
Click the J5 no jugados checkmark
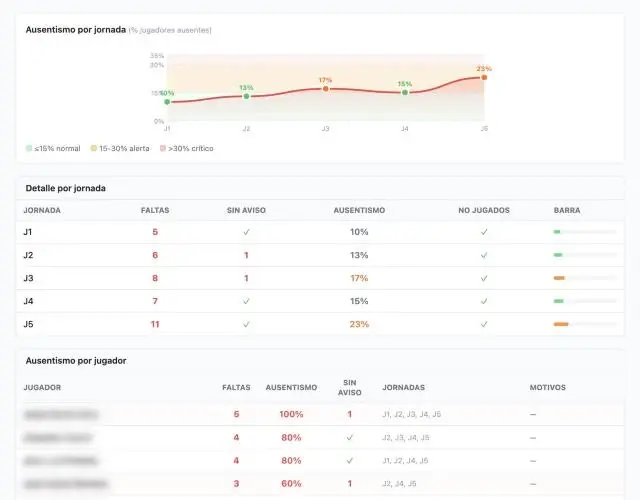point(484,324)
